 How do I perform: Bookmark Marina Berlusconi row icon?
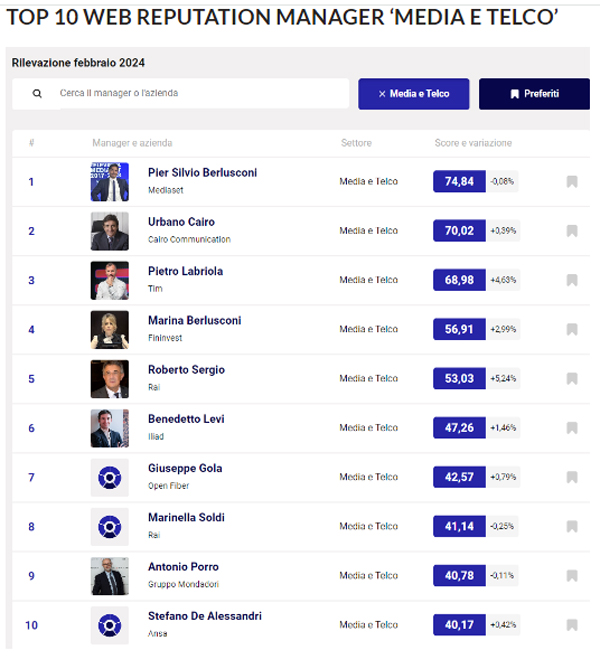572,329
